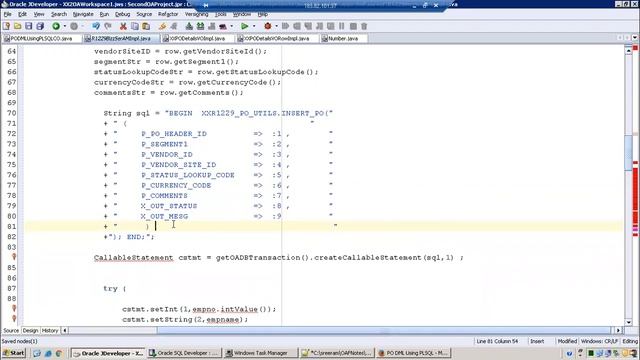Click the vertical scrollbar down arrow
This screenshot has height=360, width=640.
coord(628,322)
